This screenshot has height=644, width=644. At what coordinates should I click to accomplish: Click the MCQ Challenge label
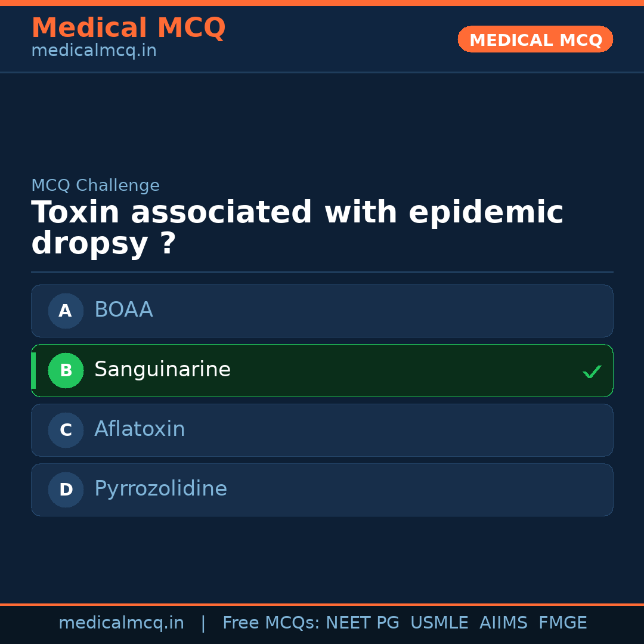[x=95, y=185]
